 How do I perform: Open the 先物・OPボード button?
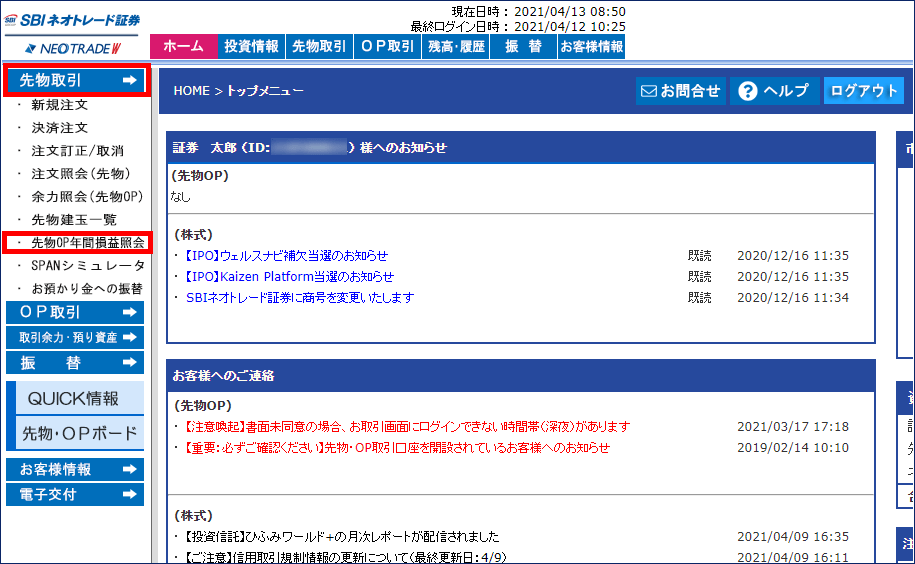[80, 433]
